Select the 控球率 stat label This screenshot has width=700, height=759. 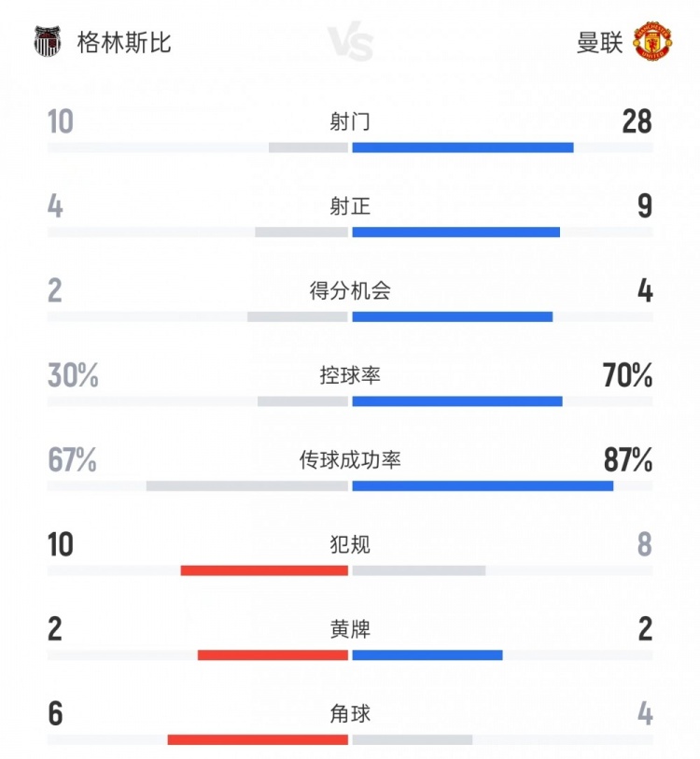350,376
